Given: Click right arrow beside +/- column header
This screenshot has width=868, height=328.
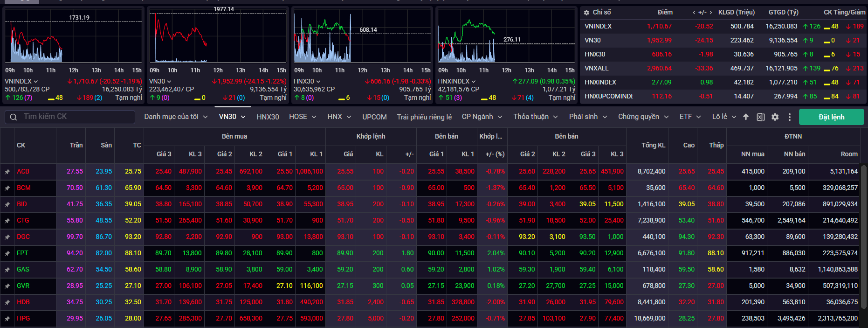Looking at the screenshot, I should click(x=710, y=13).
